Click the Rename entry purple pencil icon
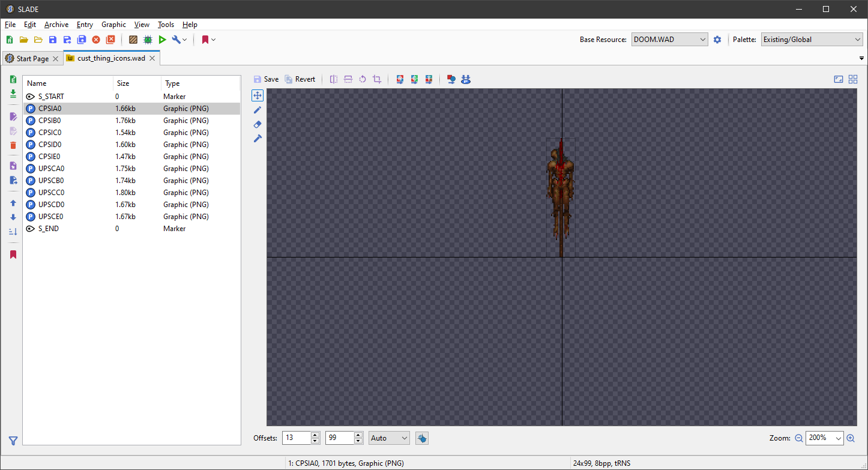 13,116
